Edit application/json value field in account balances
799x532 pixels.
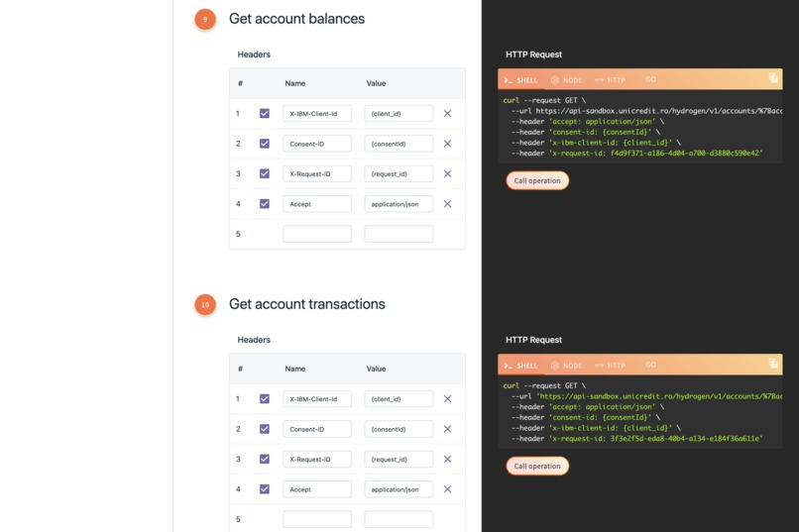point(399,204)
